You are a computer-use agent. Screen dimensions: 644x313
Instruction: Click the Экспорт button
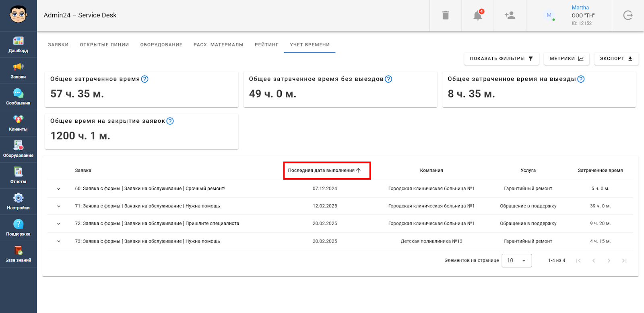(x=616, y=59)
